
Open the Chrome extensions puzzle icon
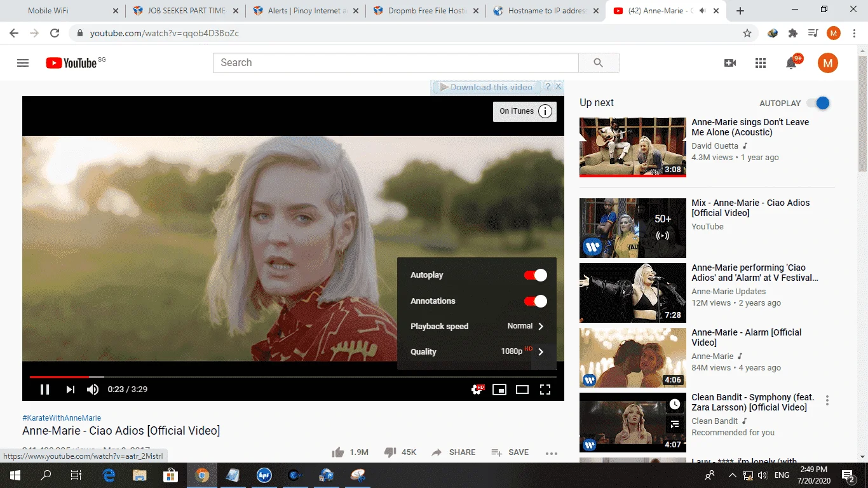pos(793,33)
